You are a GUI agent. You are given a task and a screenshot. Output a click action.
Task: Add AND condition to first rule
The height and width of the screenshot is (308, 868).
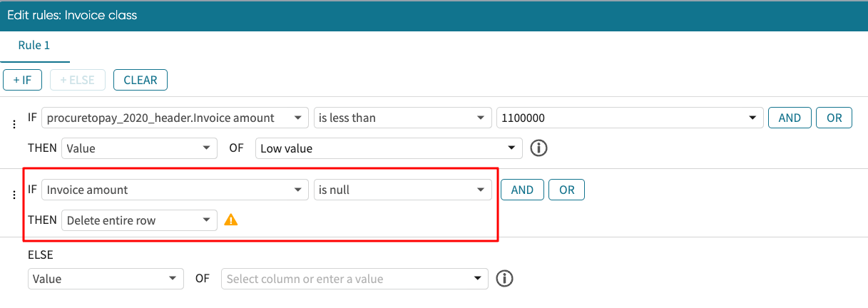[x=789, y=118]
